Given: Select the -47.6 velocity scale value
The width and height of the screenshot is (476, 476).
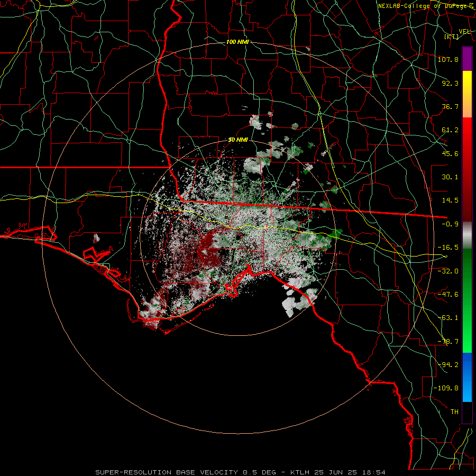Looking at the screenshot, I should [x=448, y=295].
